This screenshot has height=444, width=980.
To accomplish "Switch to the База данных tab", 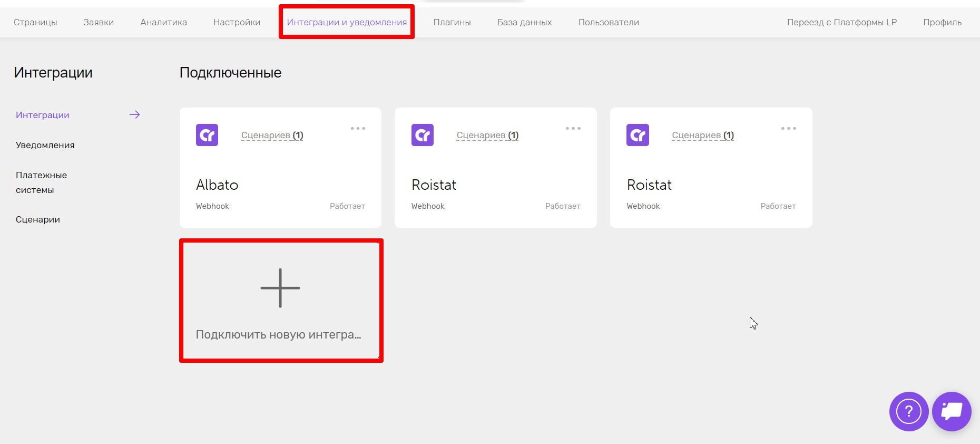I will click(524, 22).
